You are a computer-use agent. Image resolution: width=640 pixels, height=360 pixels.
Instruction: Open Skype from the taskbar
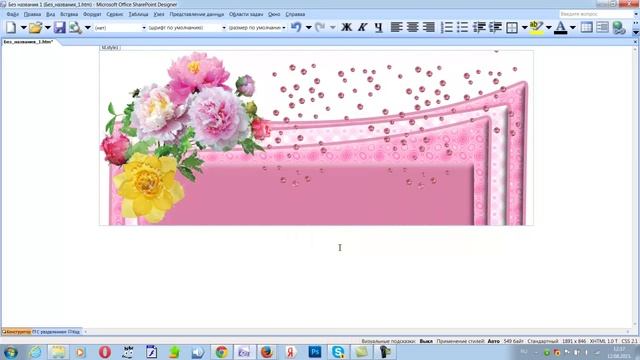pyautogui.click(x=338, y=352)
